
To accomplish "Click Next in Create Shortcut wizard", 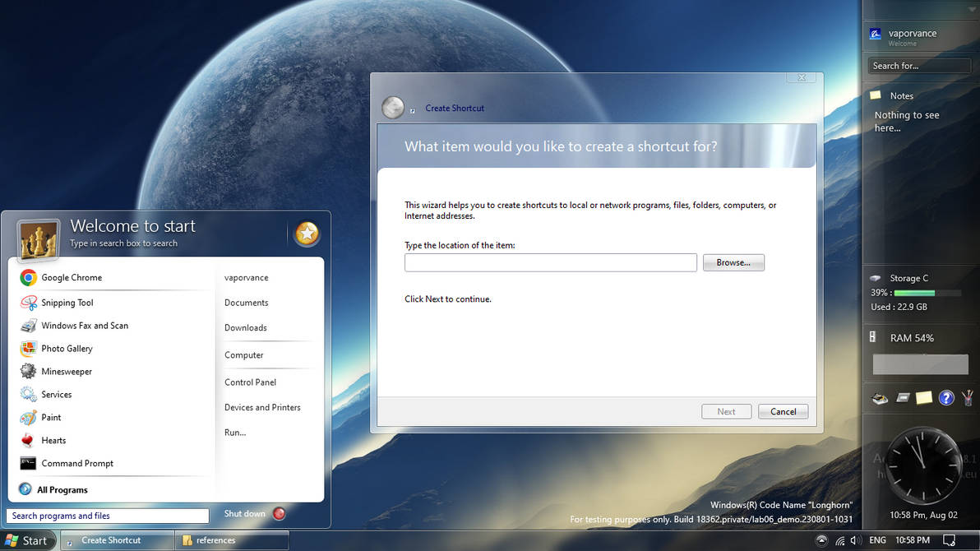I will tap(726, 411).
